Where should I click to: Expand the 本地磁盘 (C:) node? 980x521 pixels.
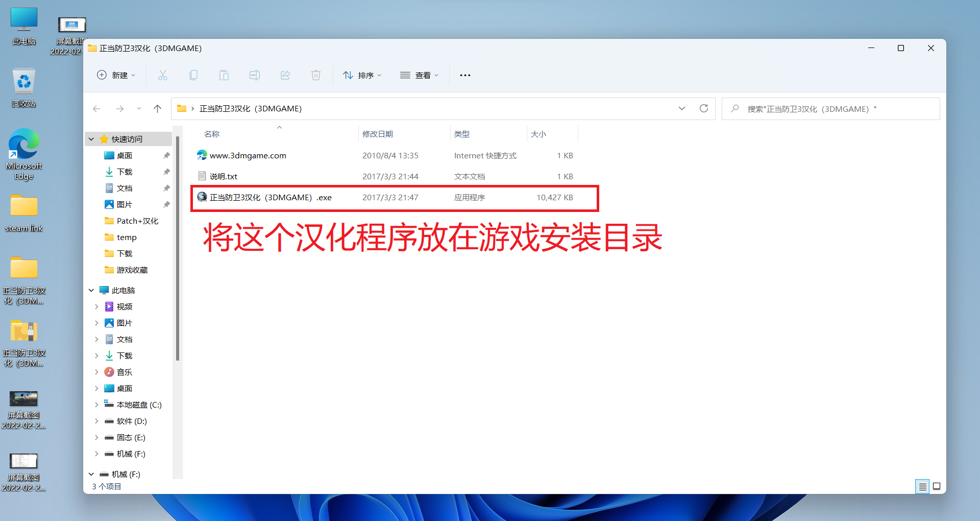96,405
